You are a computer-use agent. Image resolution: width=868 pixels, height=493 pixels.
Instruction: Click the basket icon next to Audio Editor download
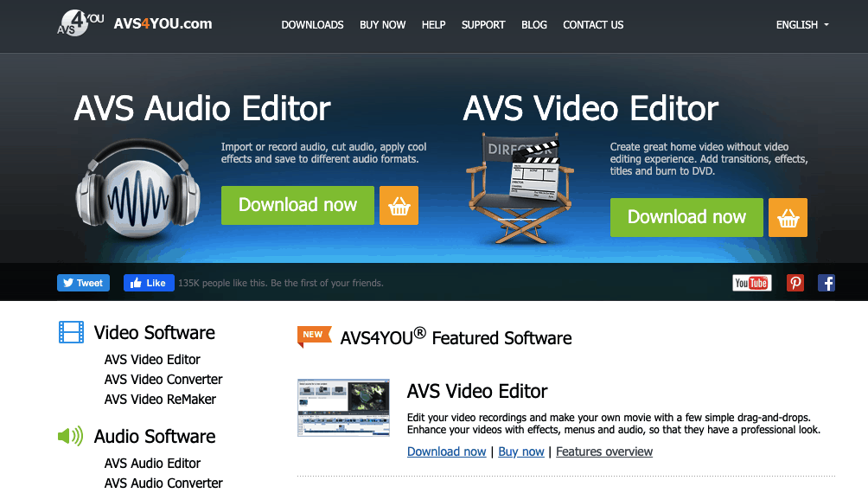(399, 205)
